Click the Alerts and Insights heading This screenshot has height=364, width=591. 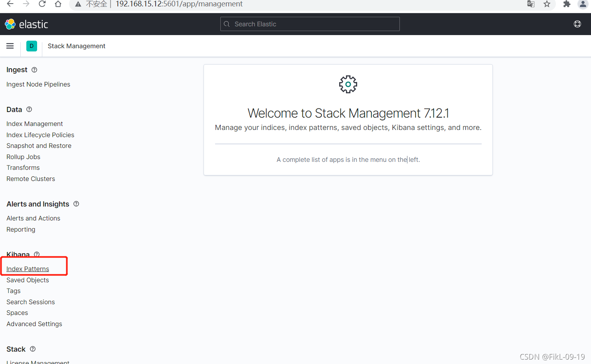tap(38, 204)
